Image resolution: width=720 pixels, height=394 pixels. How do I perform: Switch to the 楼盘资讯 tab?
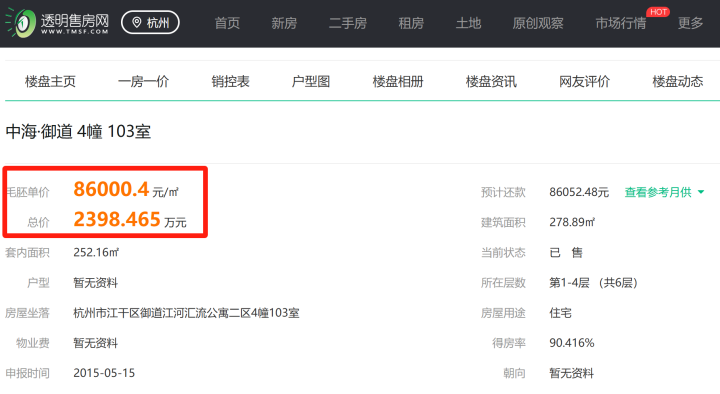pos(491,82)
